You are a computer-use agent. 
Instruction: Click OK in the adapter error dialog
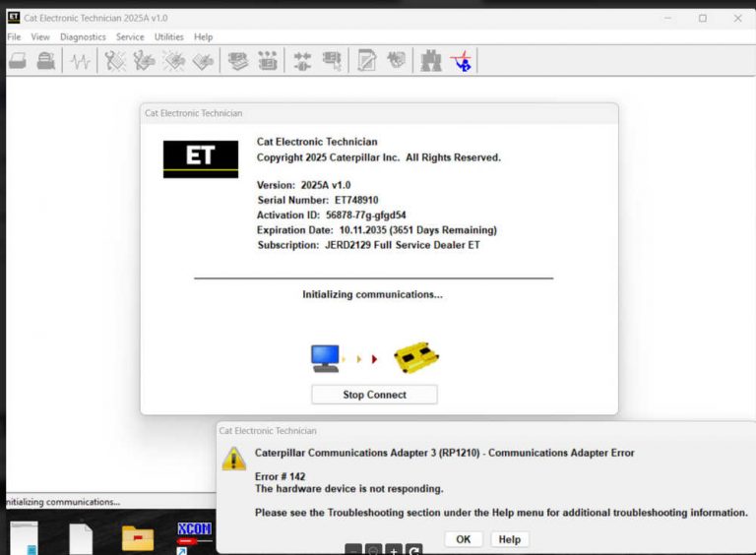[x=464, y=539]
